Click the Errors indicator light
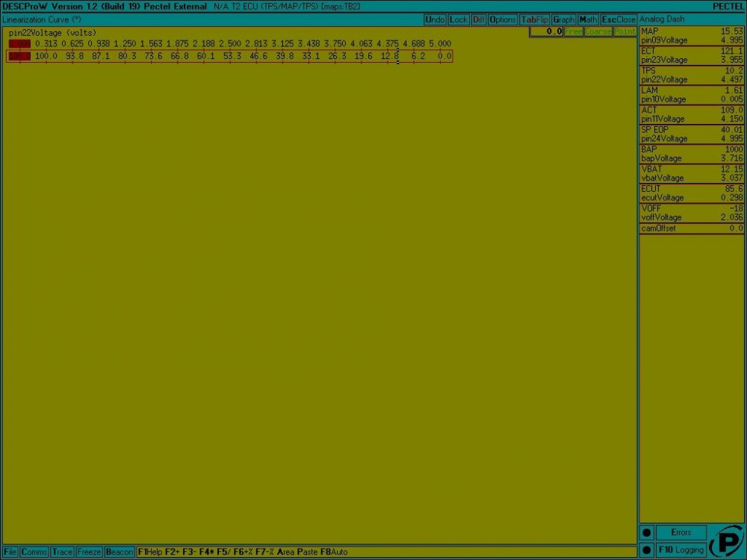Image resolution: width=747 pixels, height=560 pixels. [x=647, y=532]
